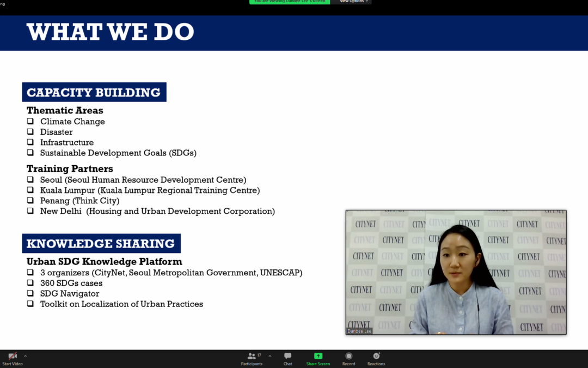This screenshot has height=368, width=588.
Task: Click the "Infrastructure" bullet text
Action: 67,143
